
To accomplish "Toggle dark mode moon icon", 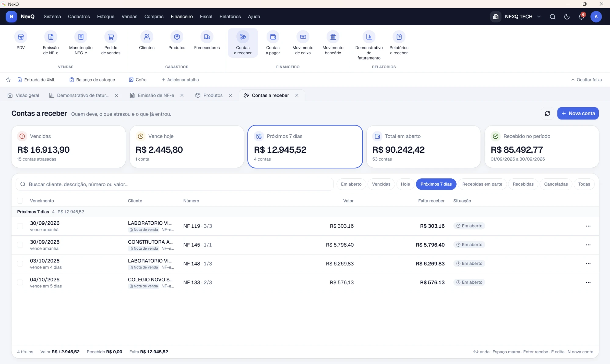I will pos(567,17).
